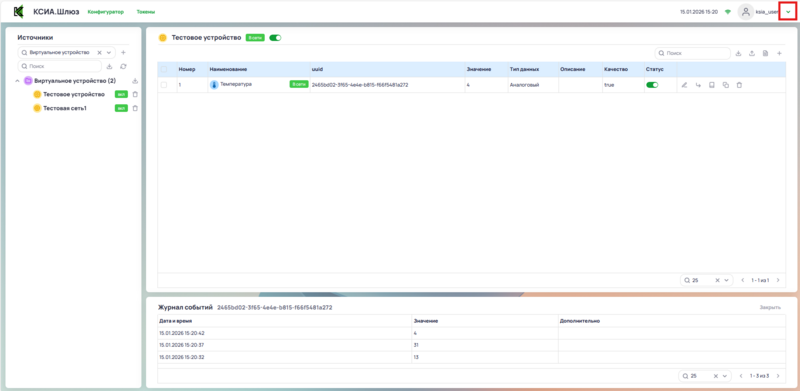The width and height of the screenshot is (800, 391).
Task: Copy the Температура row with duplicate icon
Action: pos(726,85)
